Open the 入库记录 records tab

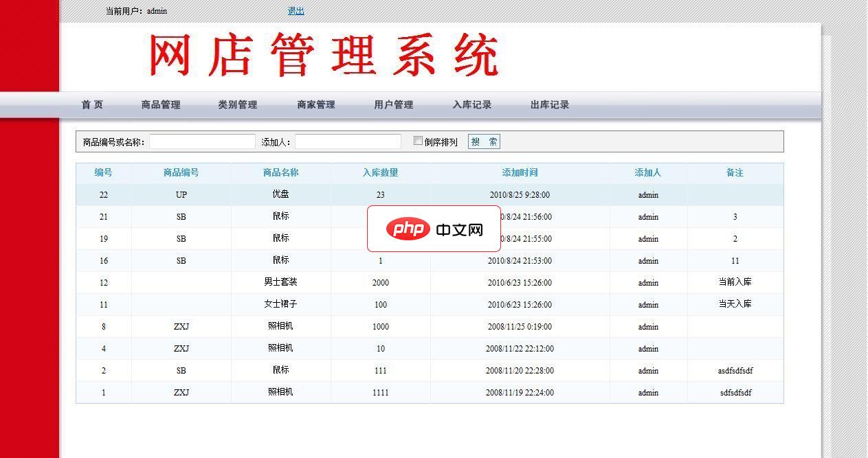(471, 104)
